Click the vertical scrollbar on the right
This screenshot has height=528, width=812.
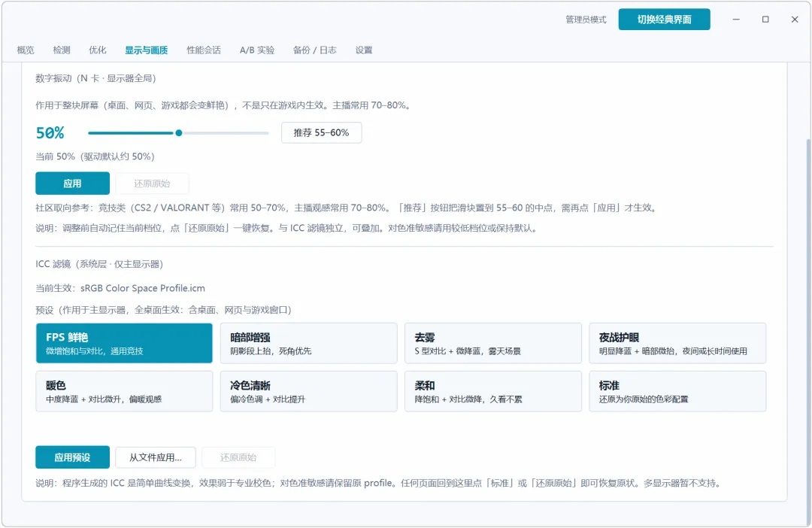pyautogui.click(x=808, y=332)
